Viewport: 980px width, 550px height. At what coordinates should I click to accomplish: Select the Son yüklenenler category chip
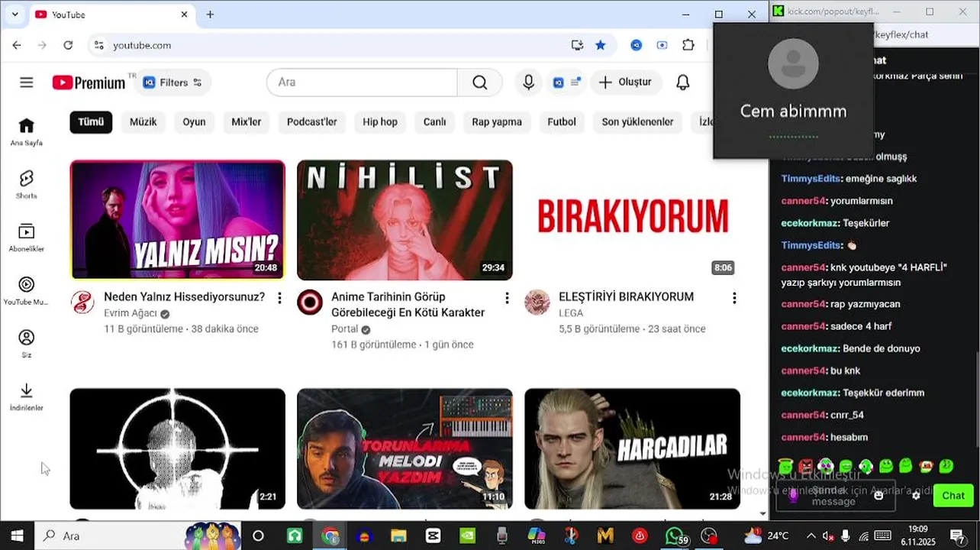coord(637,121)
